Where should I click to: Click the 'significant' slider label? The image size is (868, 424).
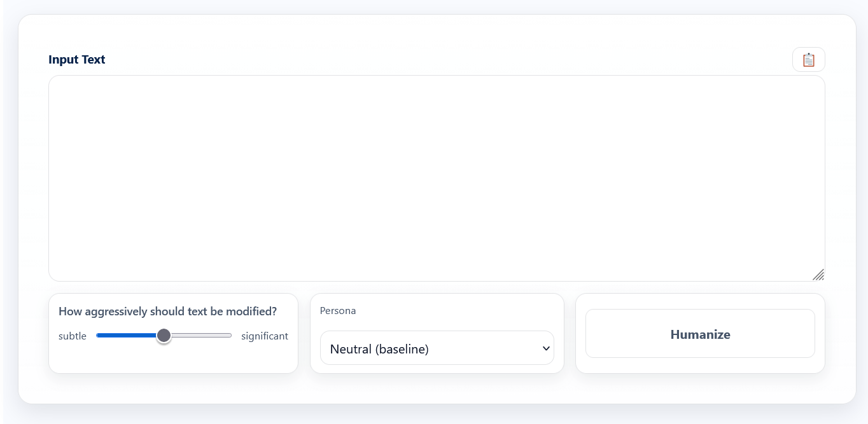click(265, 336)
